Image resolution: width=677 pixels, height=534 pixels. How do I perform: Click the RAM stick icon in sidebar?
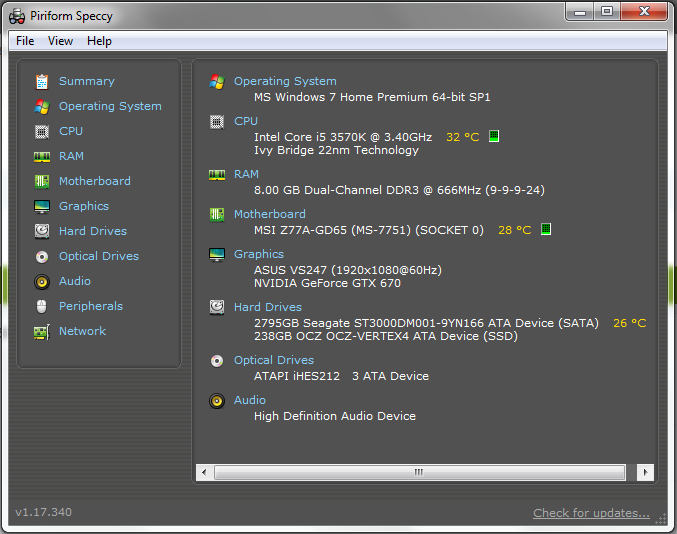point(42,157)
